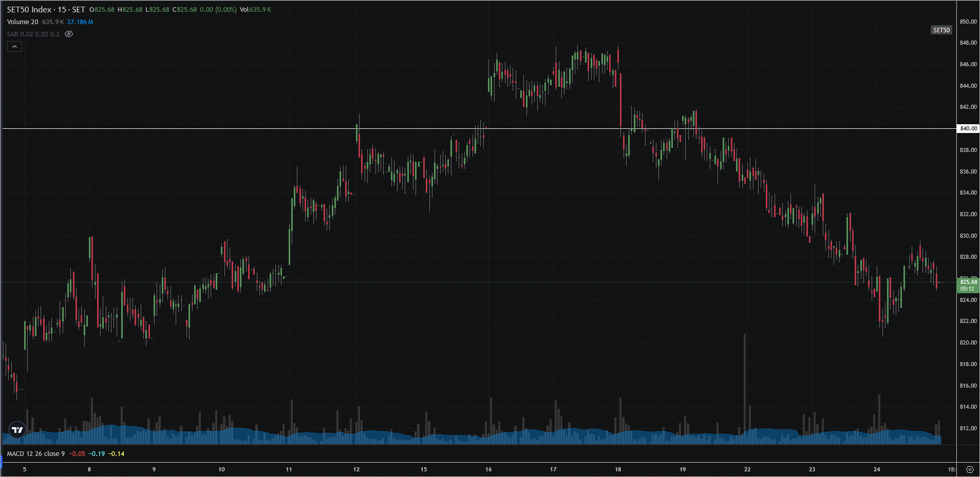Click the current price 825.68 countdown label
980x477 pixels.
[968, 285]
